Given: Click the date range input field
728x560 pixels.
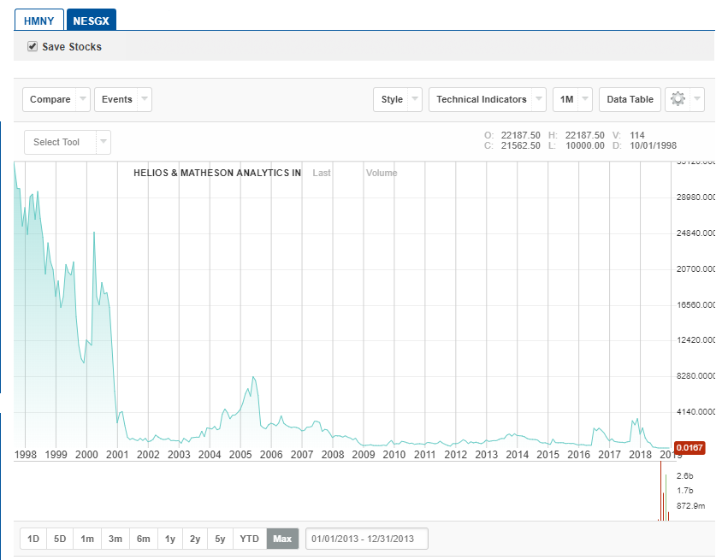Looking at the screenshot, I should [367, 539].
